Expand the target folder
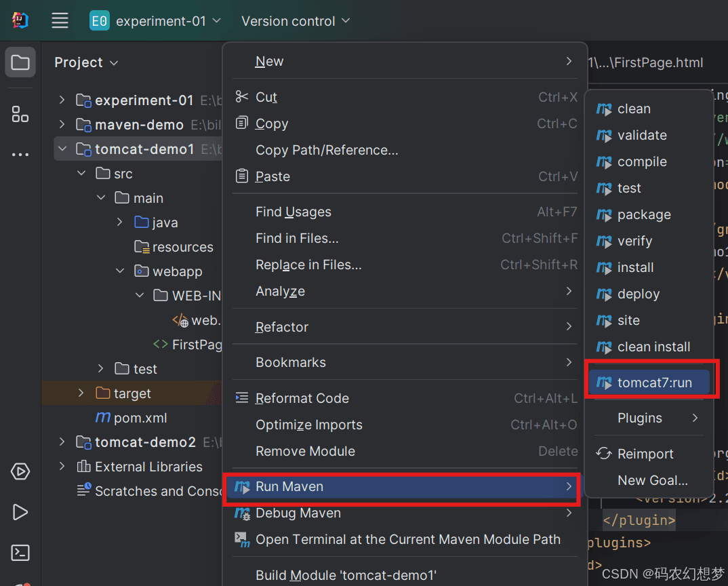 (x=81, y=393)
